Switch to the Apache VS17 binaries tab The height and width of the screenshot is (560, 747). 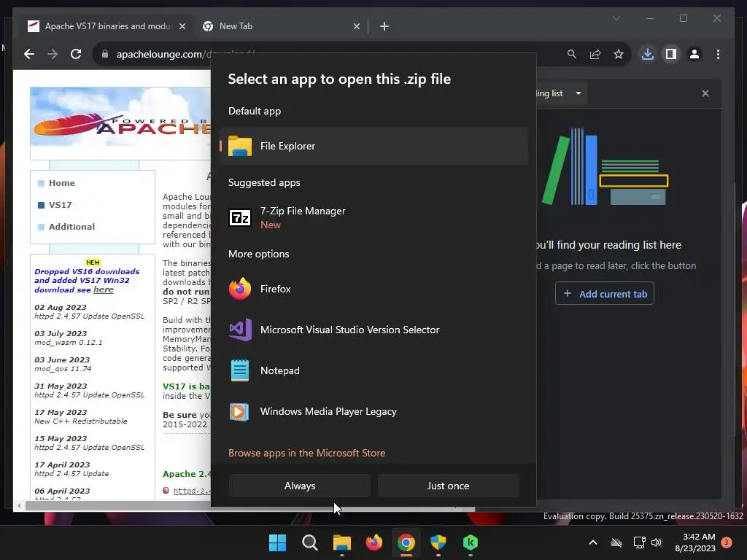[107, 26]
